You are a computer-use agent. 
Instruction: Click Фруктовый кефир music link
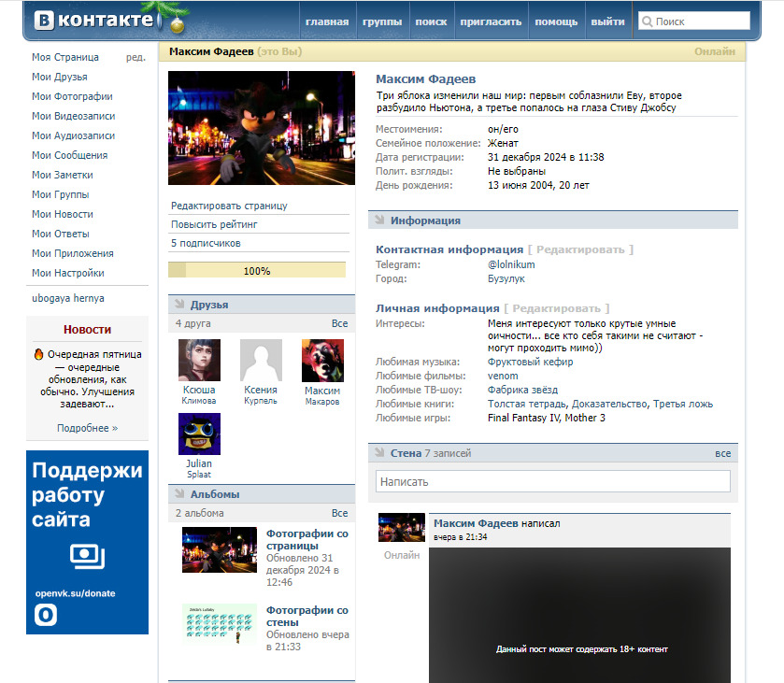530,362
